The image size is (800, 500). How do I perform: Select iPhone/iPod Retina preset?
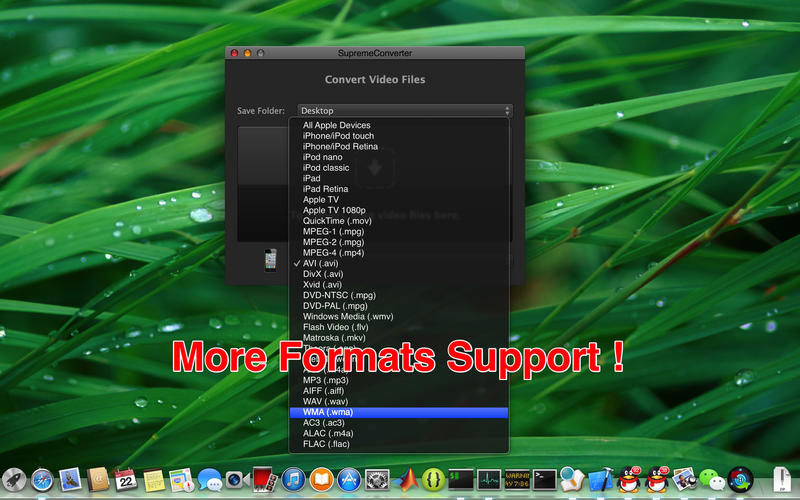399,146
